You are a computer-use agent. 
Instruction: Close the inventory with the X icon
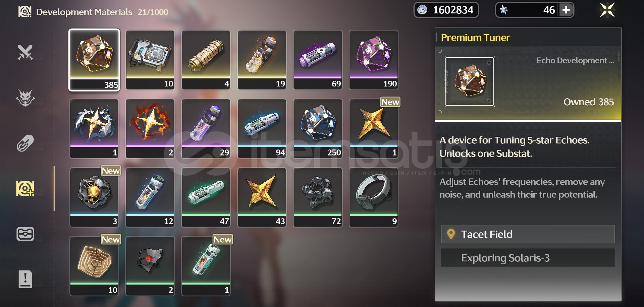click(x=607, y=10)
